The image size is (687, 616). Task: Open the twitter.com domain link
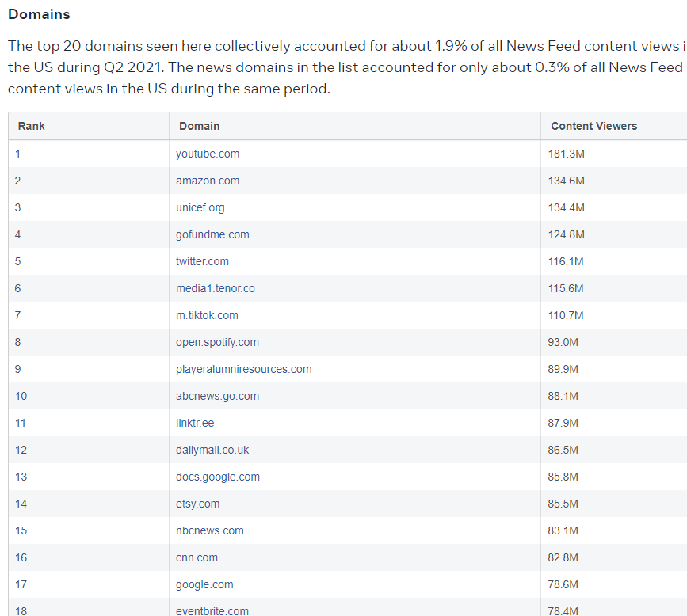pyautogui.click(x=202, y=262)
